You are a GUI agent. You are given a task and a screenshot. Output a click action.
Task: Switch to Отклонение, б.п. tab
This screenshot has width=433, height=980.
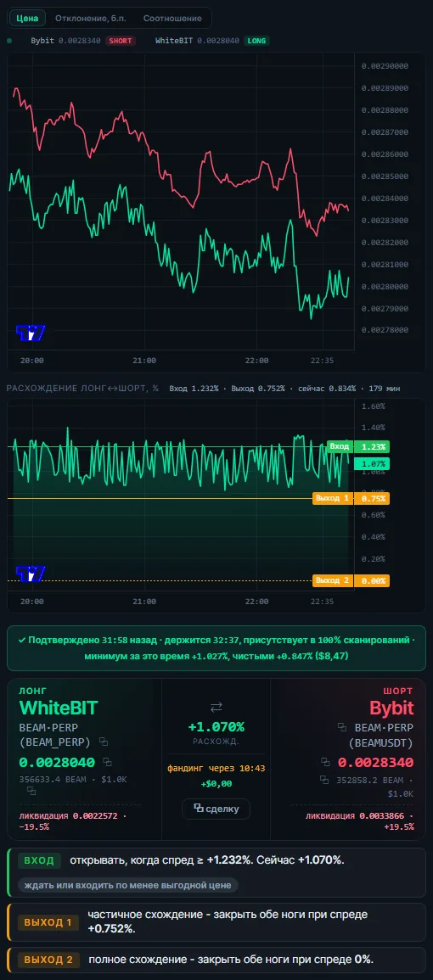[91, 18]
